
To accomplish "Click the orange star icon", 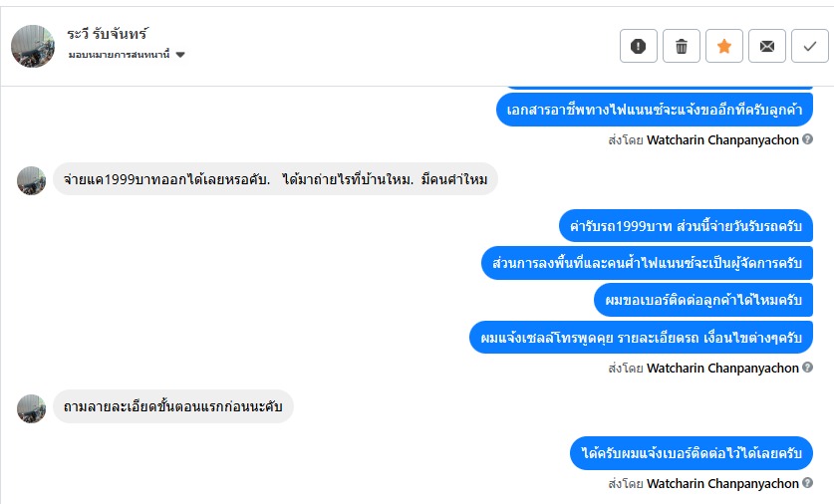I will point(724,46).
